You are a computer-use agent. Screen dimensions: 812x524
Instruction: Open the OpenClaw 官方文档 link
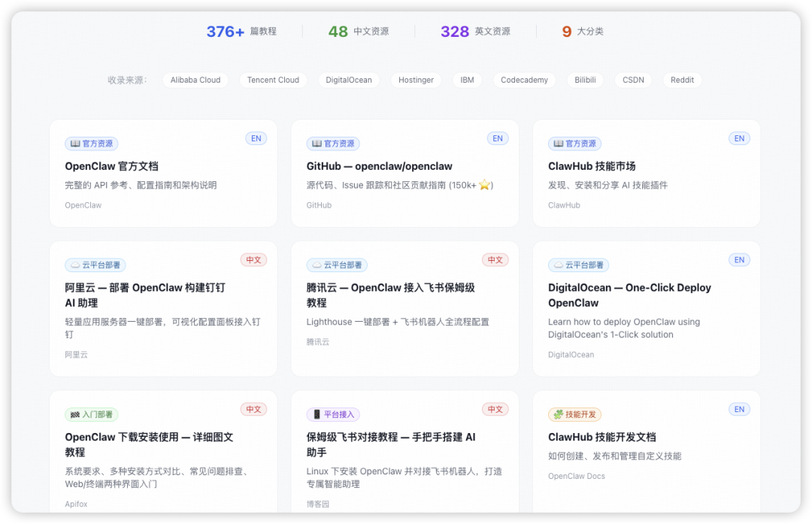tap(111, 165)
